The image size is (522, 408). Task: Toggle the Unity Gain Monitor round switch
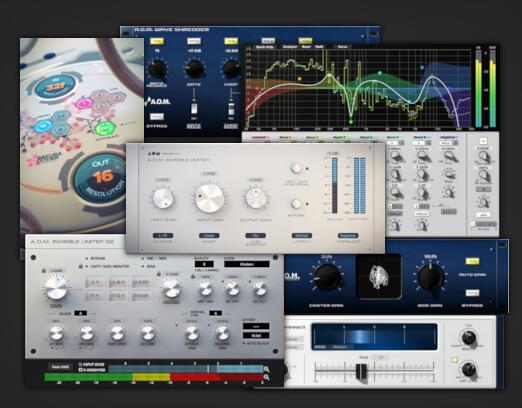click(296, 169)
